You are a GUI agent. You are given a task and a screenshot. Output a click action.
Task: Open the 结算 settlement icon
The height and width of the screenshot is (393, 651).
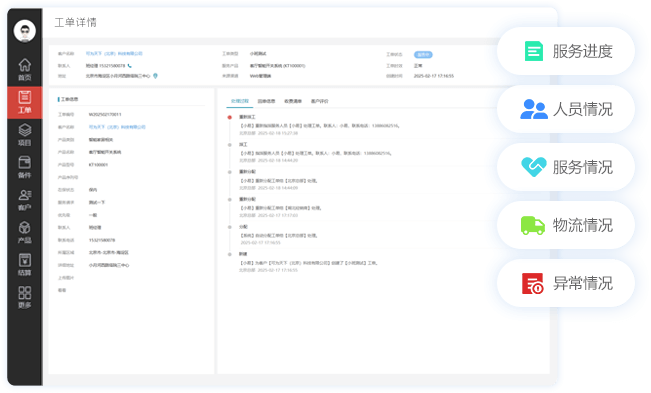[24, 265]
